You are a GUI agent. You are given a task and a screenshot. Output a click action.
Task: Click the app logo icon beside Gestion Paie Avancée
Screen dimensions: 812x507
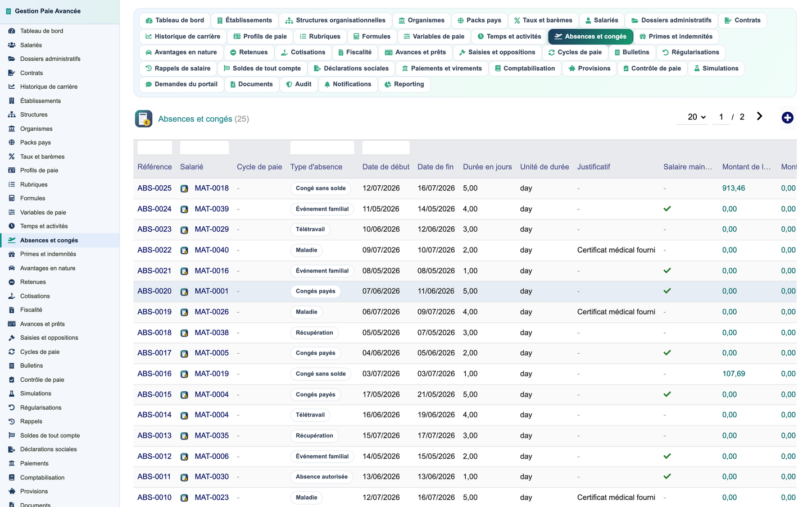(x=8, y=11)
